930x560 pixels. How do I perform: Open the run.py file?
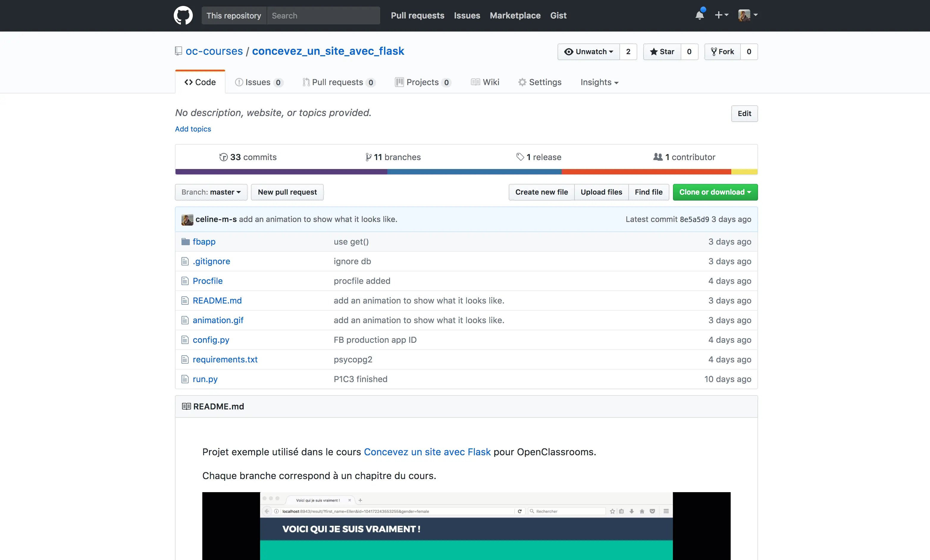[205, 379]
